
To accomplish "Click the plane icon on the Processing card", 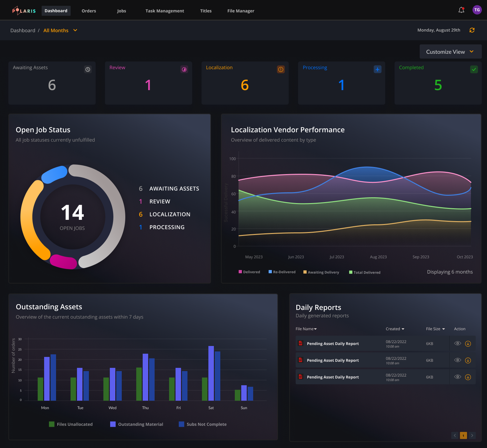I will coord(377,69).
